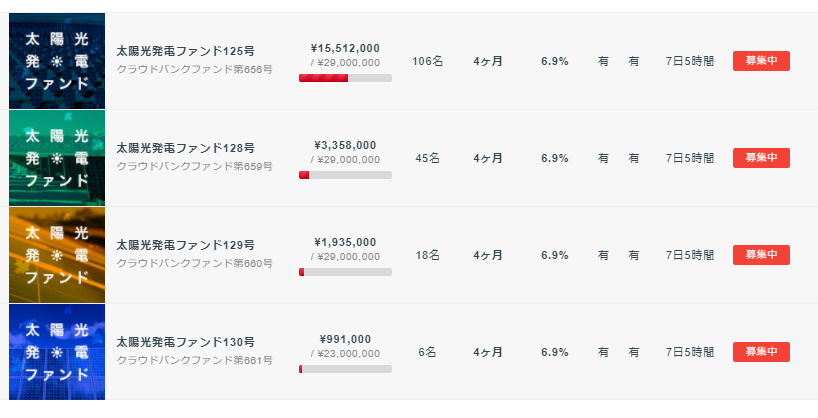
Task: Click the クラウドバンクファンド第656号 subtitle
Action: tap(194, 69)
